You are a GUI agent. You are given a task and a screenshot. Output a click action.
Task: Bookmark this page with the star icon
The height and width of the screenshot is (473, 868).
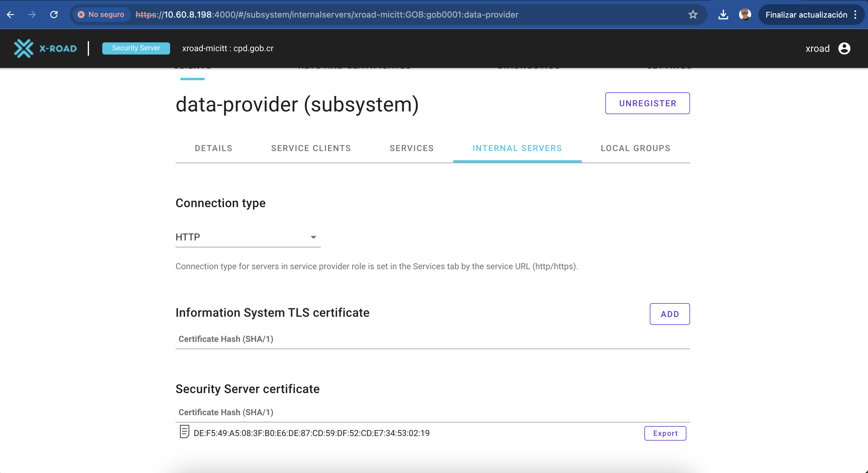(x=693, y=15)
